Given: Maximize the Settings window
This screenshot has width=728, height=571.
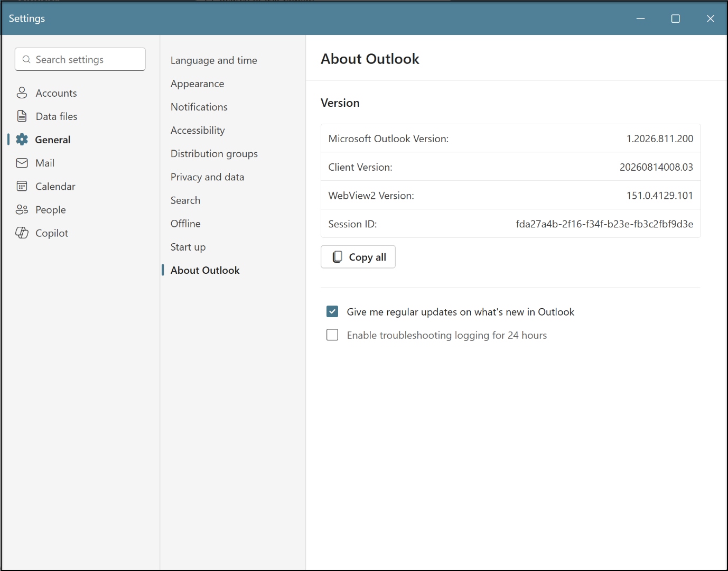Looking at the screenshot, I should pos(675,19).
